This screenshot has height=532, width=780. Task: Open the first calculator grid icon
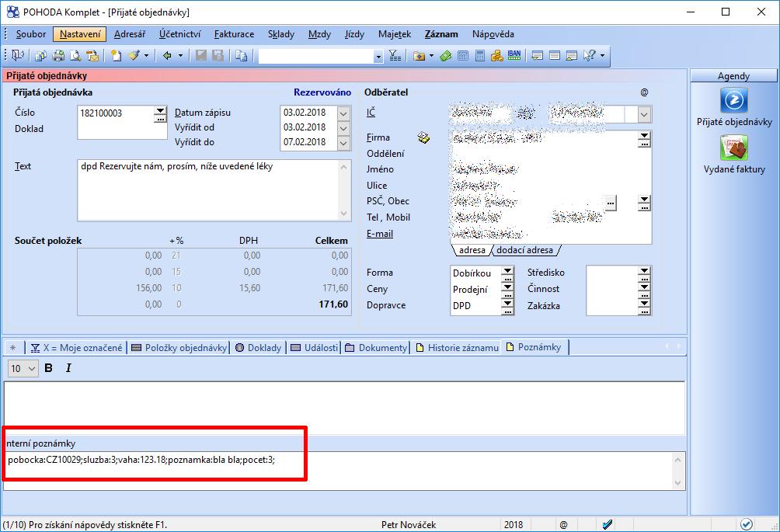463,56
